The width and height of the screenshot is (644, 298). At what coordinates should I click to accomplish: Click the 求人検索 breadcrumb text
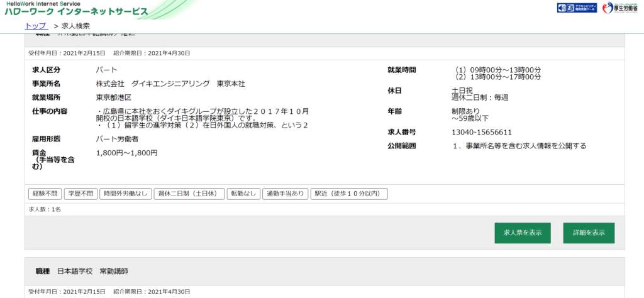pyautogui.click(x=75, y=26)
